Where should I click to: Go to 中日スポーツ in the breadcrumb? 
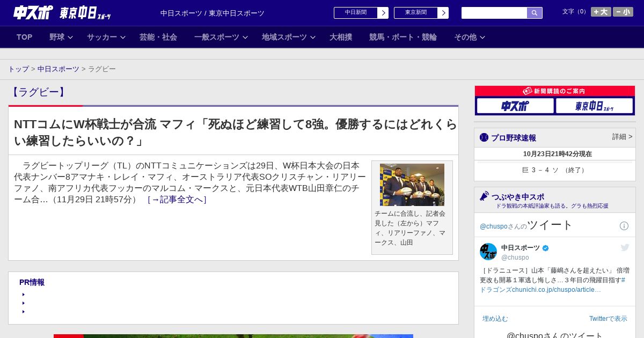58,69
